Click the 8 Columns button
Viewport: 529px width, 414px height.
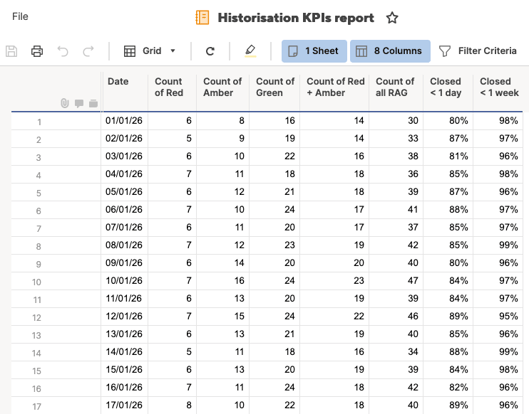click(390, 51)
